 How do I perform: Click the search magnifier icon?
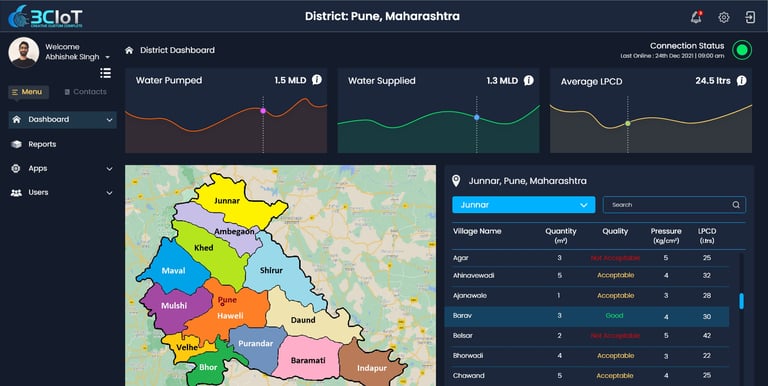736,205
